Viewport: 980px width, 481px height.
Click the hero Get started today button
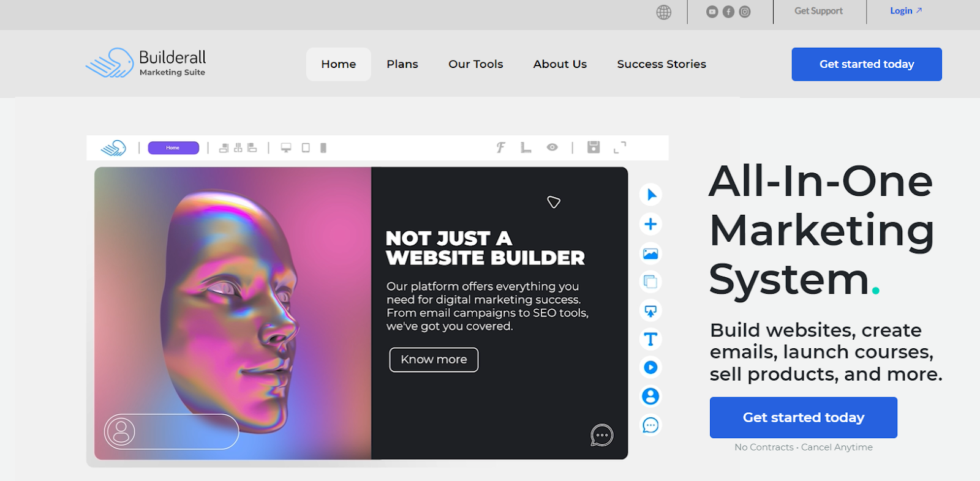pos(804,417)
